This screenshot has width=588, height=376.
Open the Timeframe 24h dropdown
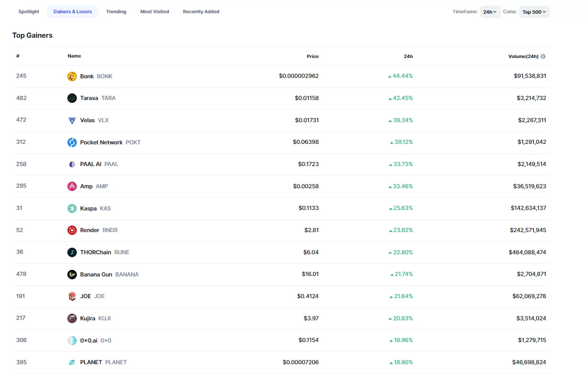tap(490, 12)
